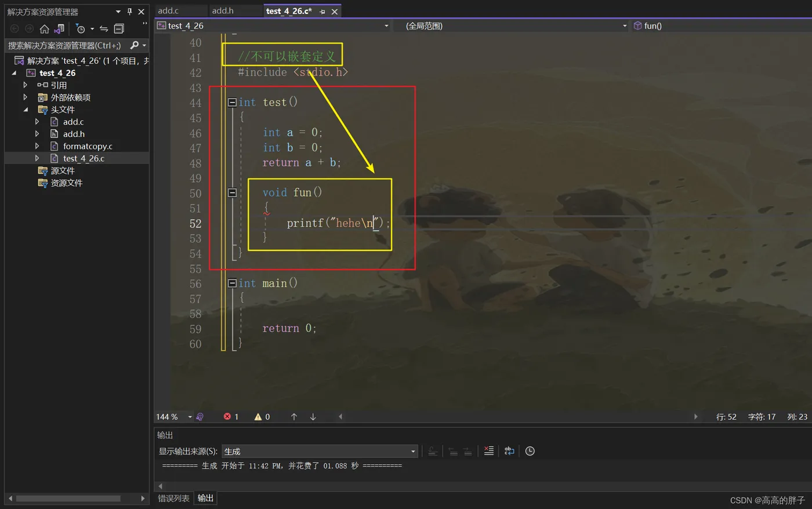Toggle Sync with Active Document icon
Screen dimensions: 812x509
[104, 28]
